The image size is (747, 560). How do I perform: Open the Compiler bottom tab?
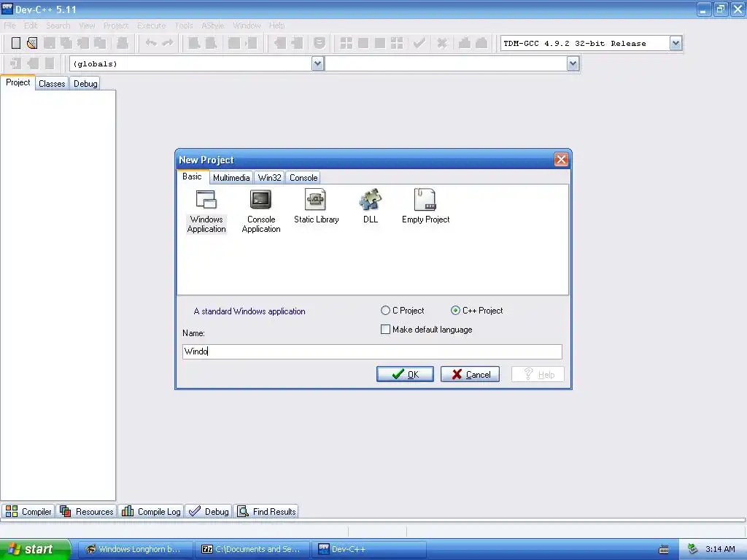point(28,511)
